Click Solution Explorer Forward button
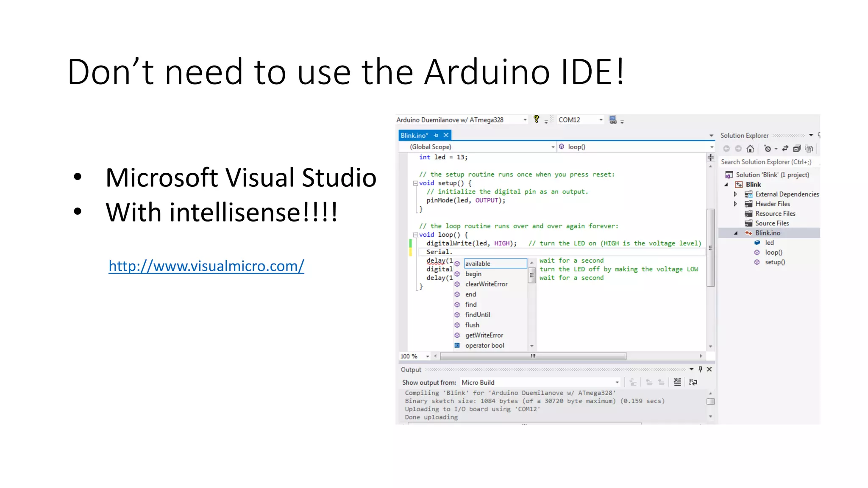This screenshot has width=868, height=488. click(738, 149)
